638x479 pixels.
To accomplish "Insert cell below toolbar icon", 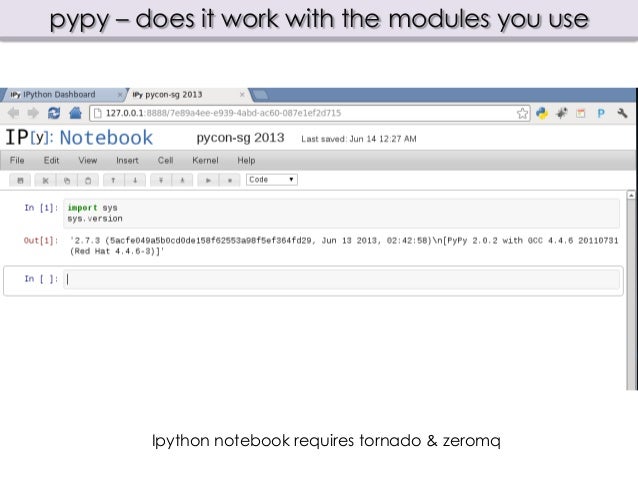I will pos(182,180).
